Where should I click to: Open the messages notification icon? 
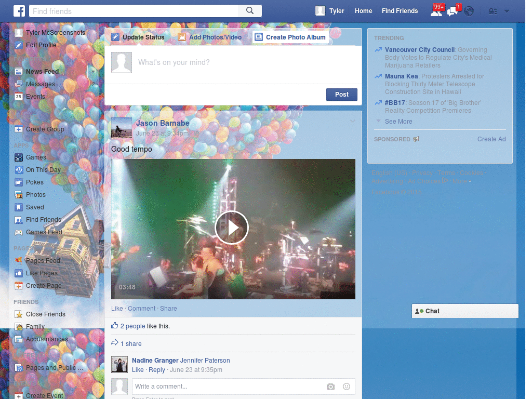coord(453,11)
